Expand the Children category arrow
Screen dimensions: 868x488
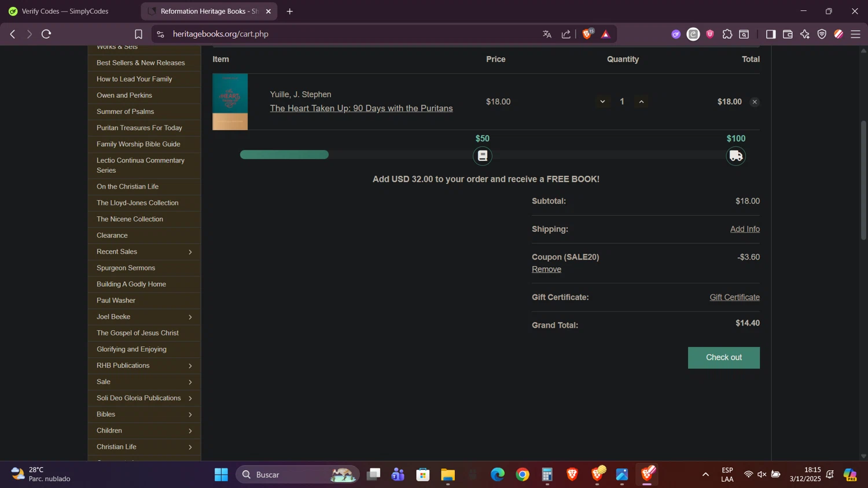[x=190, y=431]
